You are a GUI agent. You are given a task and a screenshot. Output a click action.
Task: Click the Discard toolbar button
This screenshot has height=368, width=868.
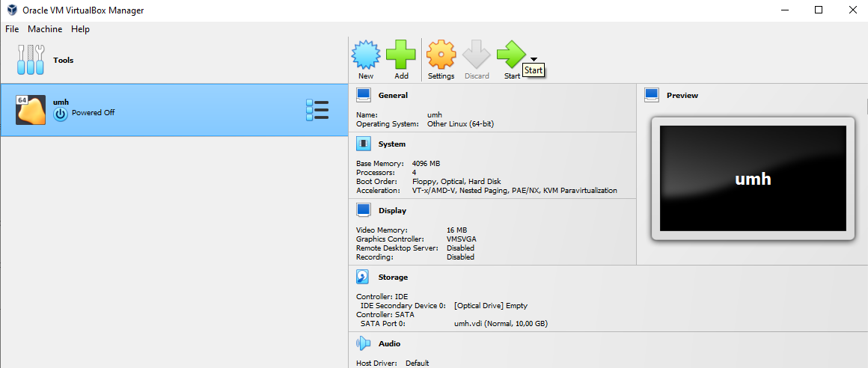click(477, 60)
